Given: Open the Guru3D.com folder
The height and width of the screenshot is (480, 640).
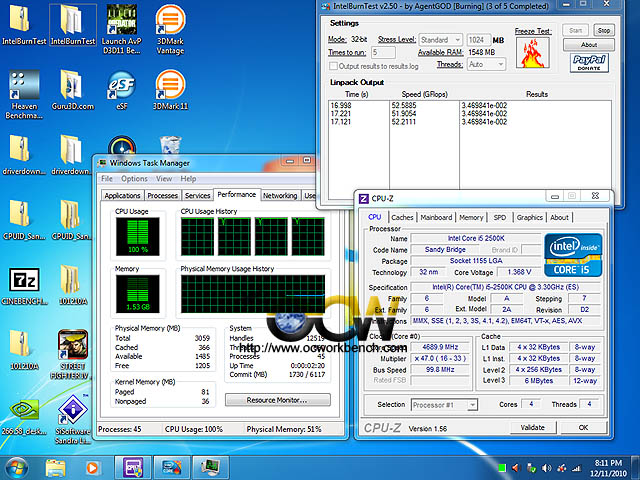Looking at the screenshot, I should click(x=73, y=90).
